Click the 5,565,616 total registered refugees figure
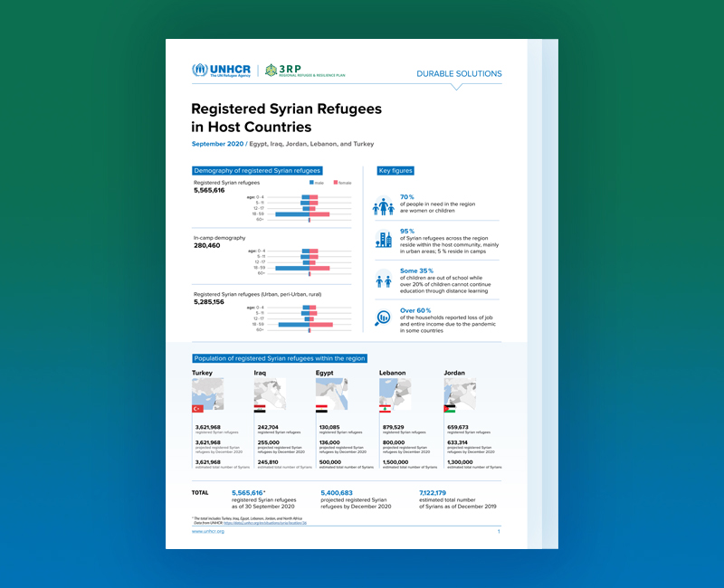The image size is (724, 588). [248, 493]
